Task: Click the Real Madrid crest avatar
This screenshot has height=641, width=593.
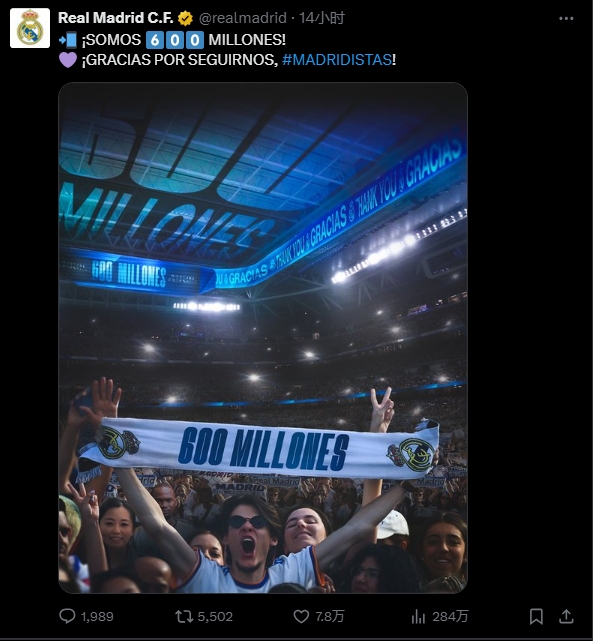Action: point(30,28)
